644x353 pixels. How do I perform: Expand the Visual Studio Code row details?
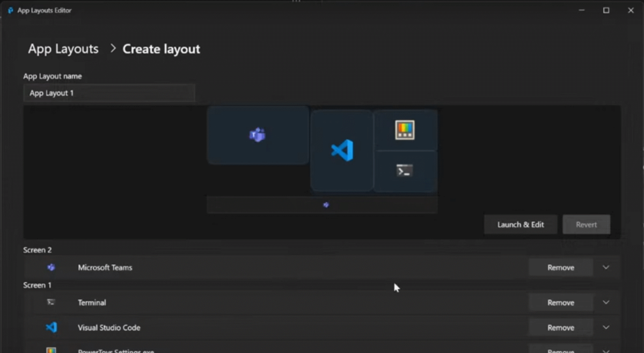click(606, 327)
